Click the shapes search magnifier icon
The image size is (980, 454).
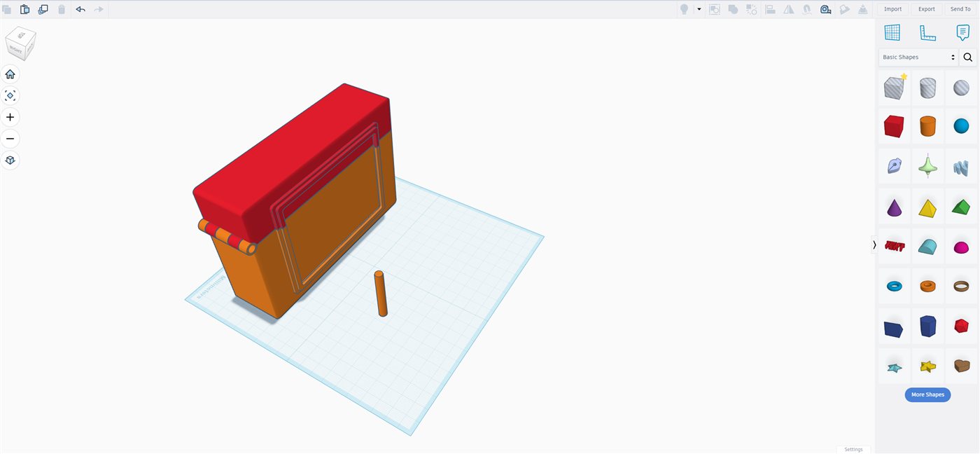coord(968,57)
